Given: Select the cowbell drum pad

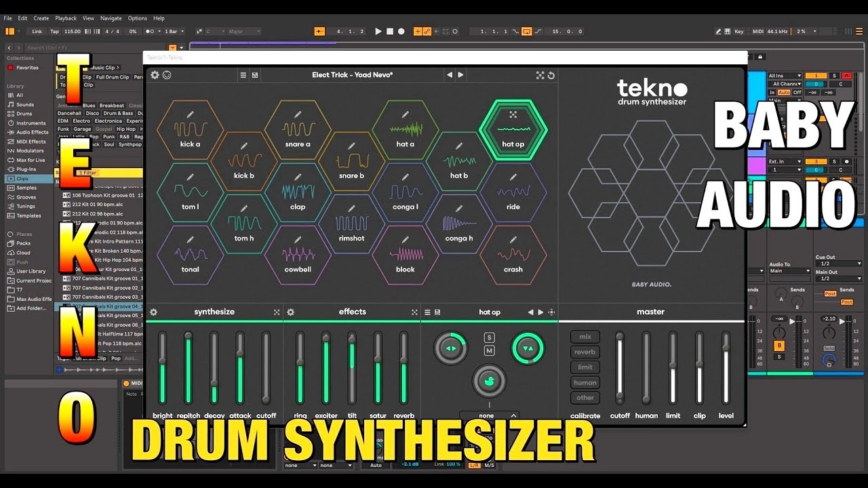Looking at the screenshot, I should click(298, 255).
